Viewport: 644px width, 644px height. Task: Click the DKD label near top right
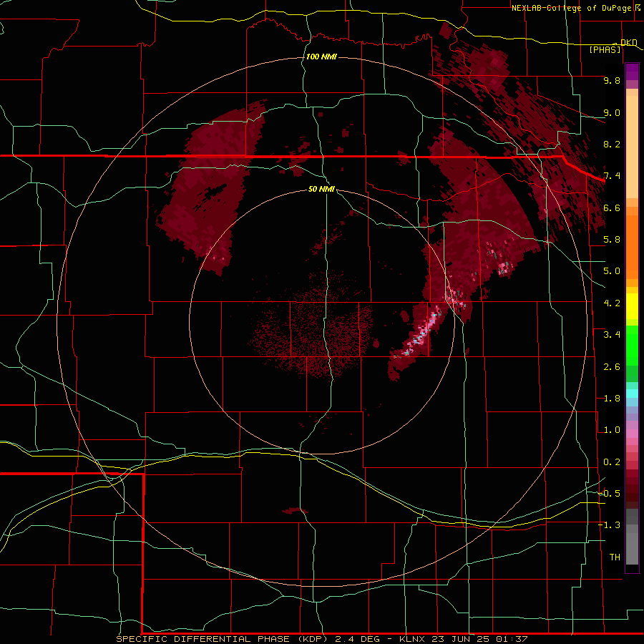click(628, 42)
